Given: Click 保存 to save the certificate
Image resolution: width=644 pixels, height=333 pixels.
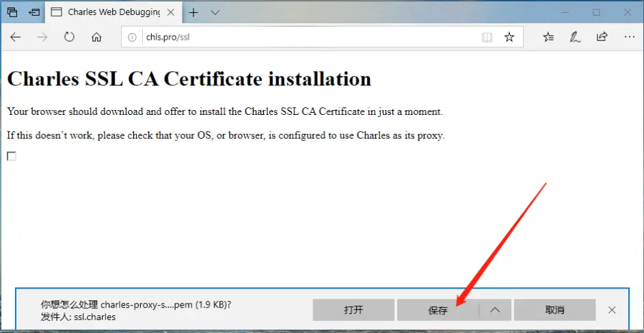Looking at the screenshot, I should (x=438, y=310).
